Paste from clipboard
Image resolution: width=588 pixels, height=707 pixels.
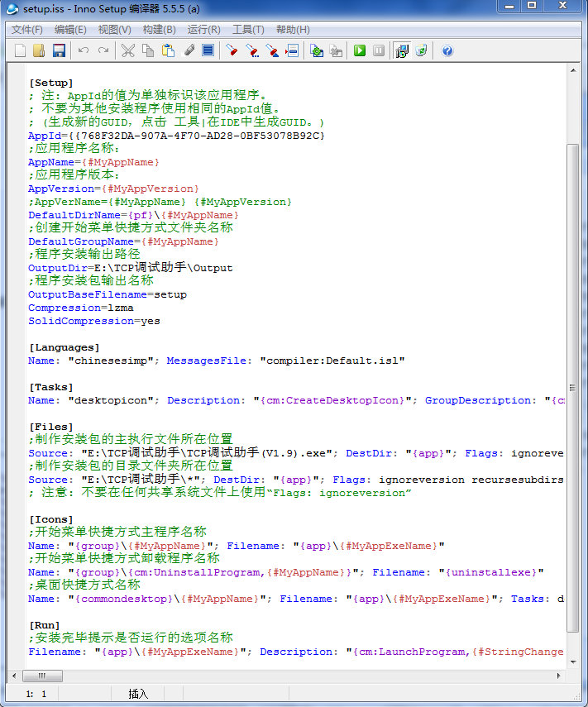coord(168,50)
